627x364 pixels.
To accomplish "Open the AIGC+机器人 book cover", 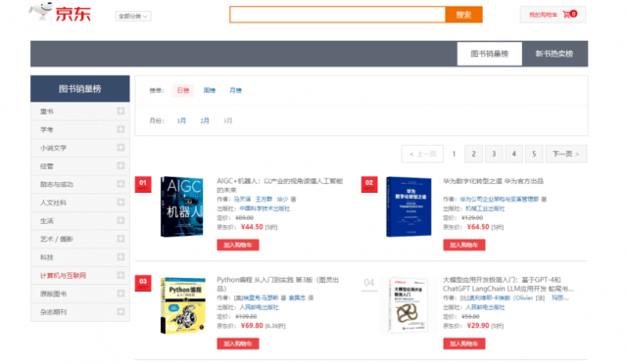I will point(182,206).
